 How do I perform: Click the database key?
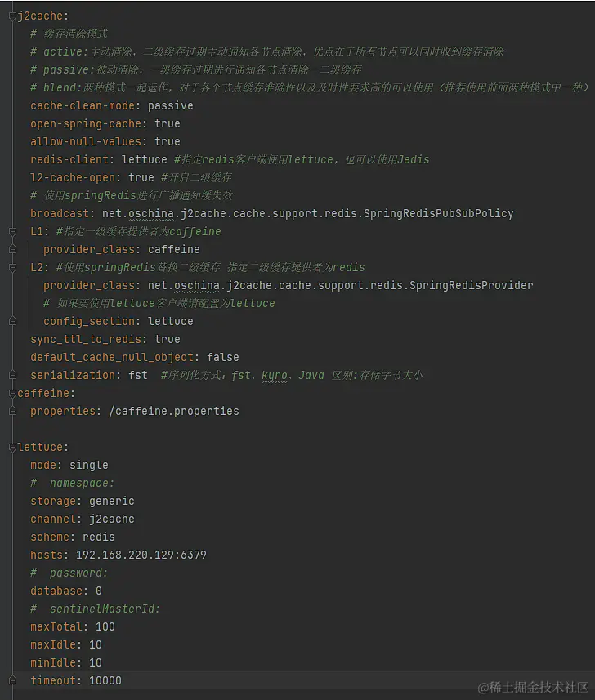tap(56, 591)
